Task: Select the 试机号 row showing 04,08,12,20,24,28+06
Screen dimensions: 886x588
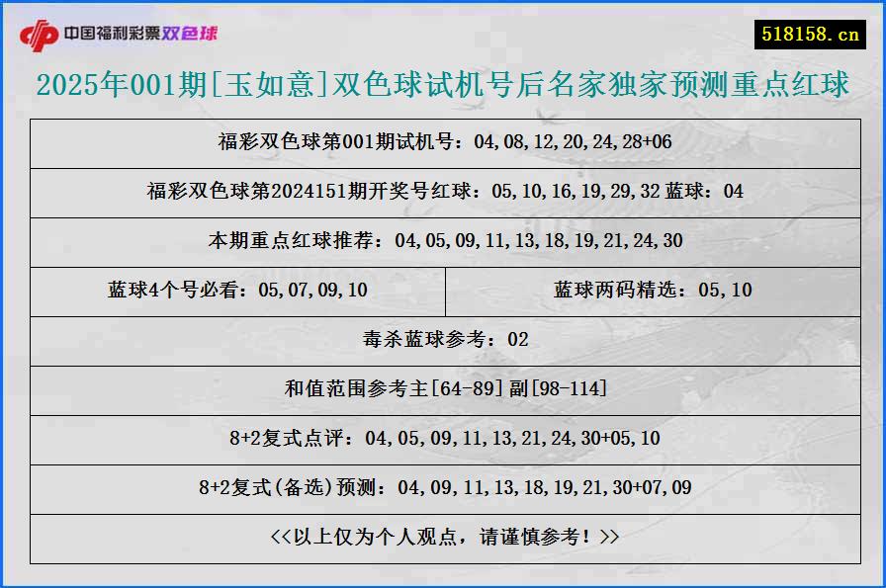Action: click(443, 142)
